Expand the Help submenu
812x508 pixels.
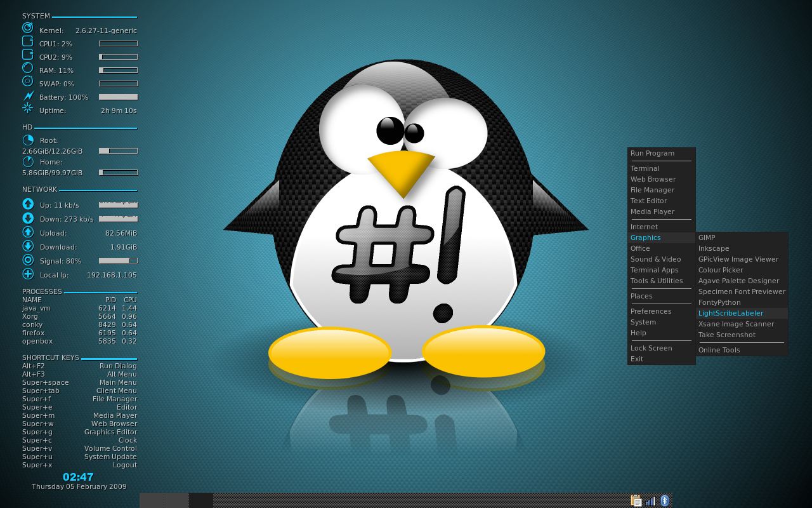pyautogui.click(x=662, y=333)
